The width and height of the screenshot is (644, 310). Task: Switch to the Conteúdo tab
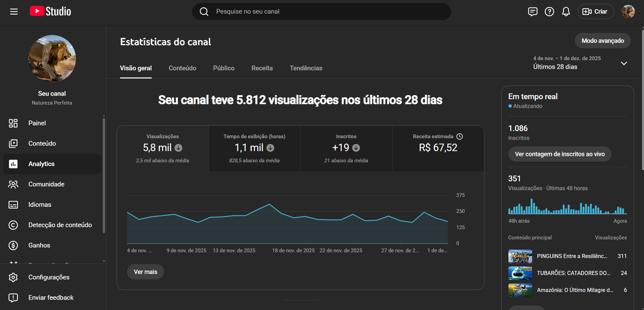tap(182, 68)
